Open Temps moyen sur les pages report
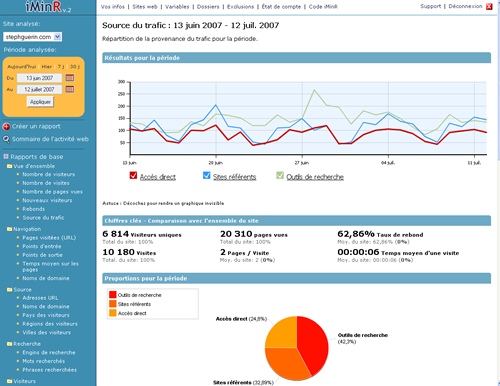The image size is (500, 386). tap(50, 266)
